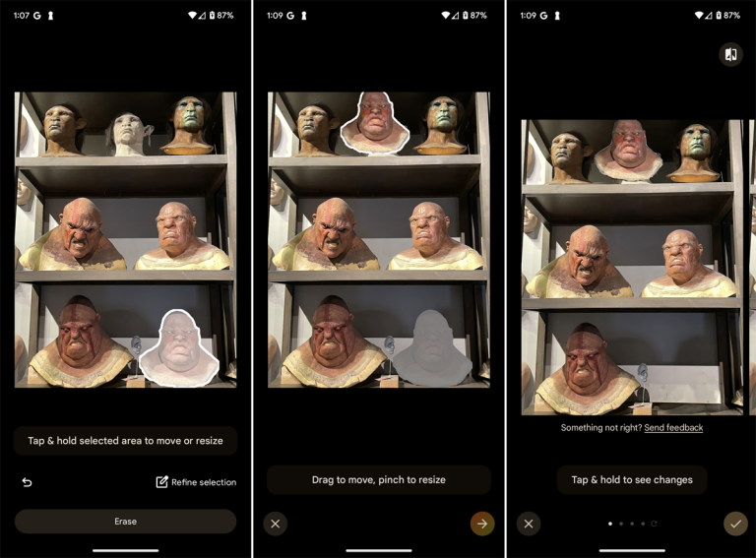Cancel the move with the middle screen's X
The height and width of the screenshot is (558, 756).
point(275,524)
